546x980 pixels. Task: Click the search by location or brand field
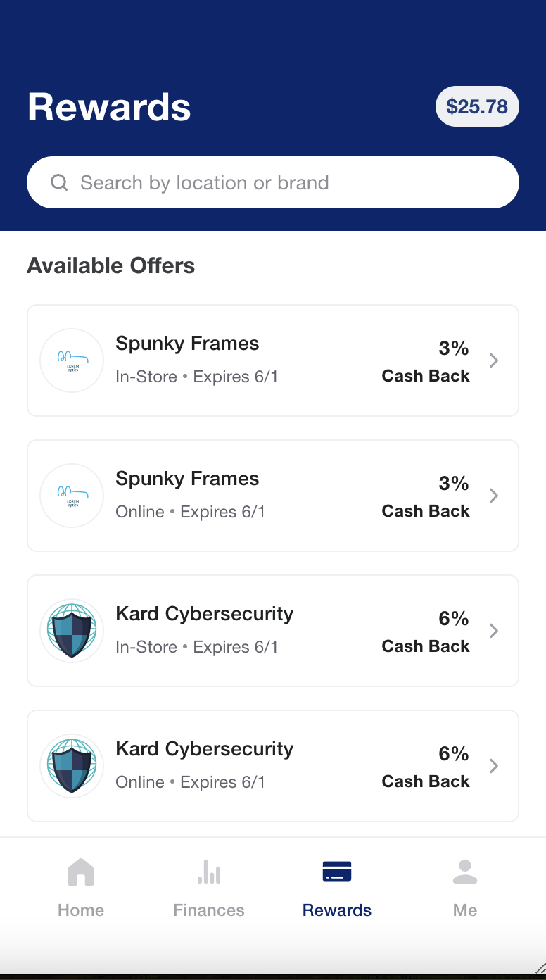[273, 182]
